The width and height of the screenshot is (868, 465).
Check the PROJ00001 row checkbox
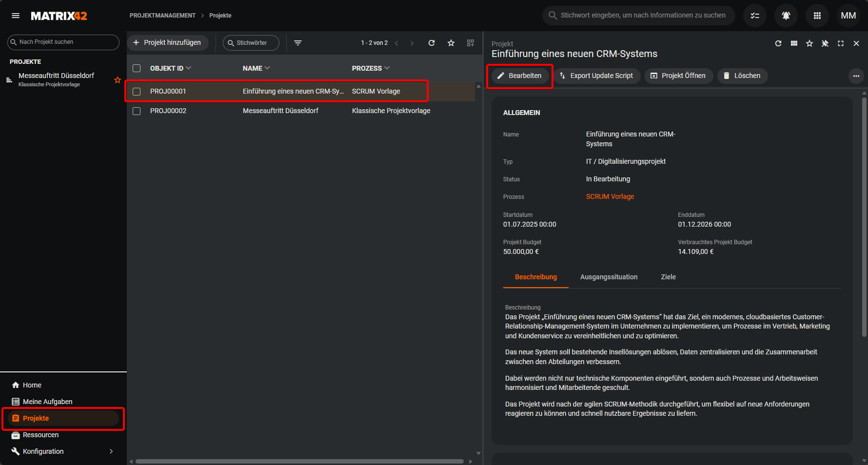(x=137, y=92)
